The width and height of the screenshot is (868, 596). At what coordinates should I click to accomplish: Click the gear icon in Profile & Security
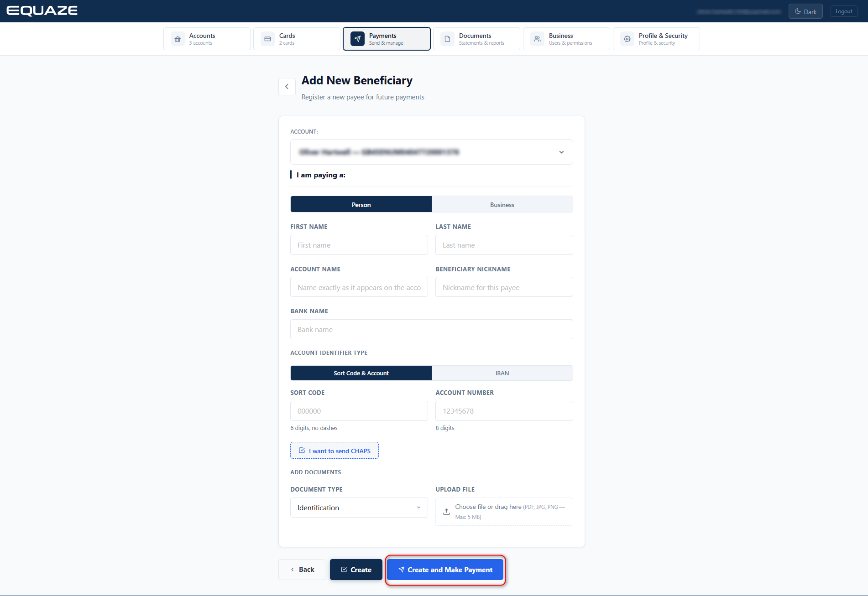(627, 39)
